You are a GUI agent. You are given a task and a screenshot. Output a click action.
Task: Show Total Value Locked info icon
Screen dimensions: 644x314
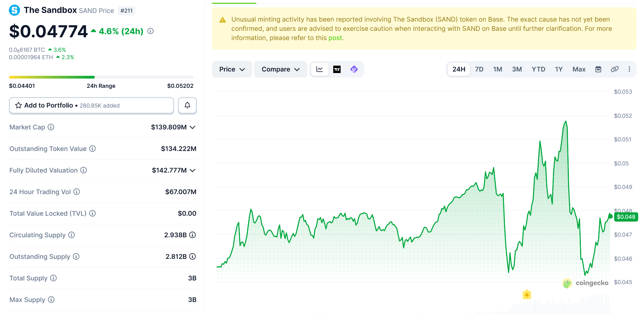(x=93, y=213)
